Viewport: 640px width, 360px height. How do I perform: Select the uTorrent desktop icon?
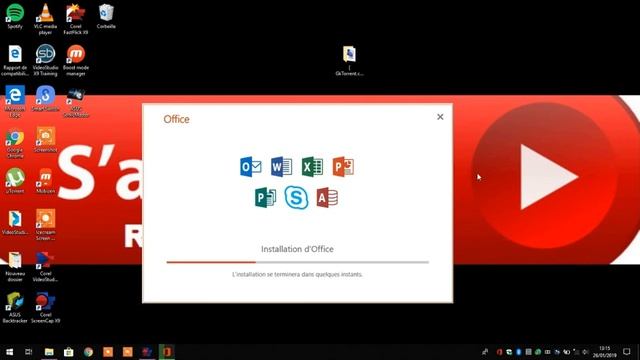pos(15,181)
